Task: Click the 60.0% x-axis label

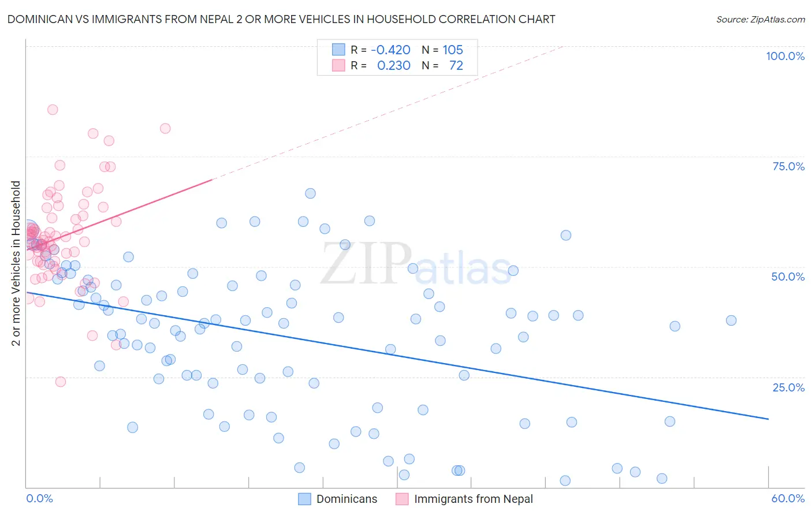Action: tap(788, 498)
